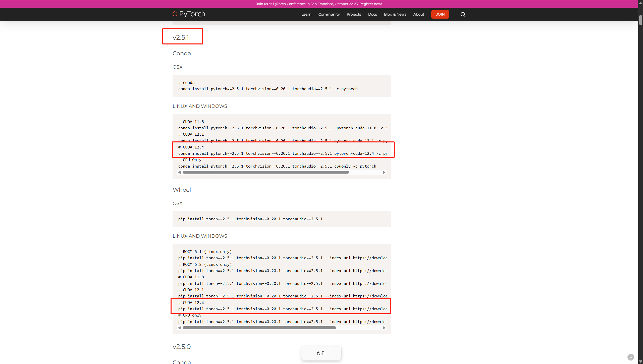Viewport: 643px width, 364px height.
Task: Click the left arrow on the pip code scrollbar
Action: pos(180,328)
